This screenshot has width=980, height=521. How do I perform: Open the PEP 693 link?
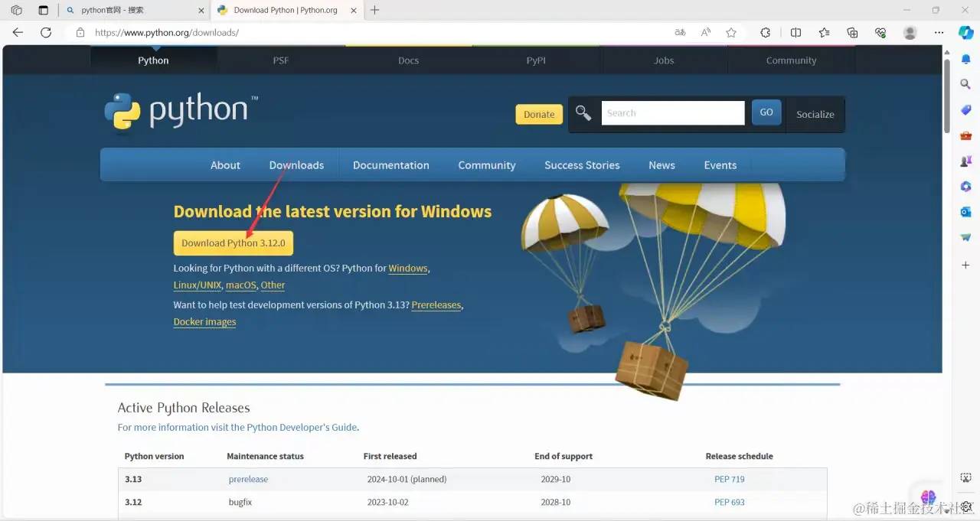730,503
